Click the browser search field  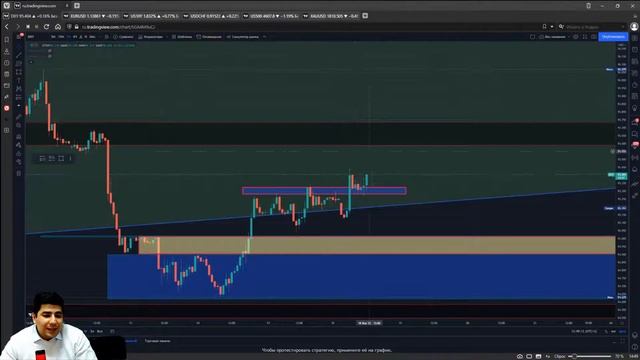[x=593, y=27]
